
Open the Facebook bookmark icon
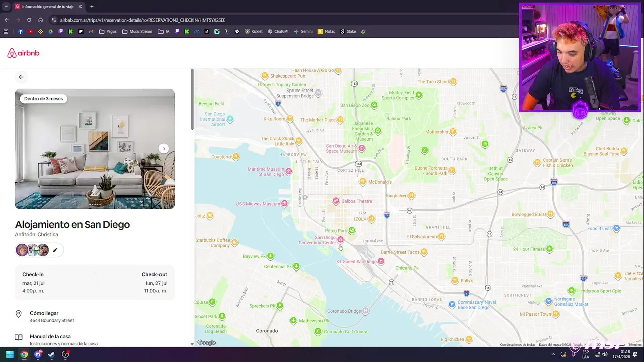[x=21, y=31]
